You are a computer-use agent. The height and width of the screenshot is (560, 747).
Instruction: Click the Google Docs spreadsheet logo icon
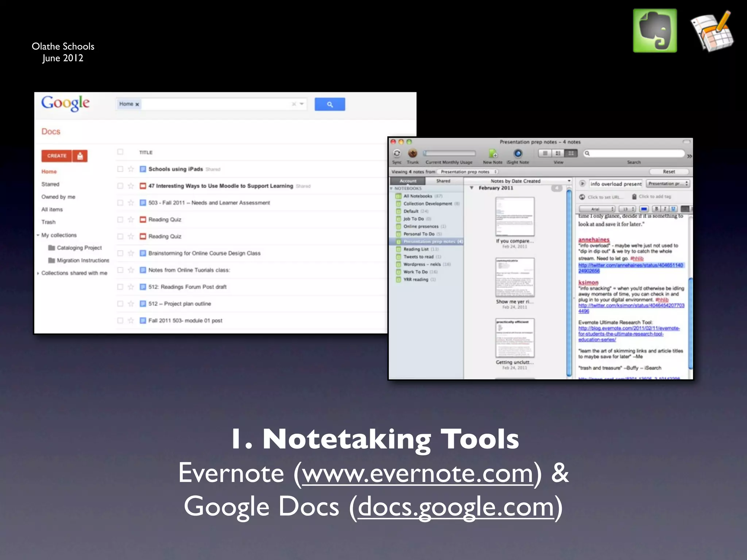pos(711,32)
